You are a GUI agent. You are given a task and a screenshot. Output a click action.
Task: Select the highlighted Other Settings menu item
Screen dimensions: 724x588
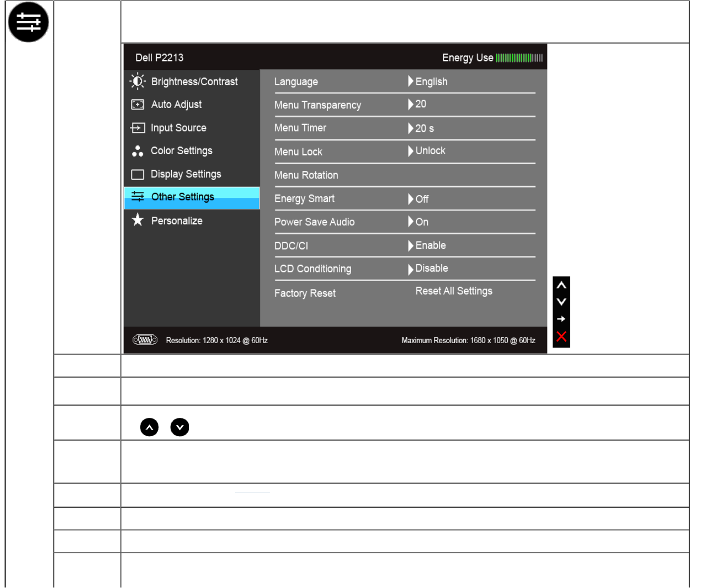192,198
